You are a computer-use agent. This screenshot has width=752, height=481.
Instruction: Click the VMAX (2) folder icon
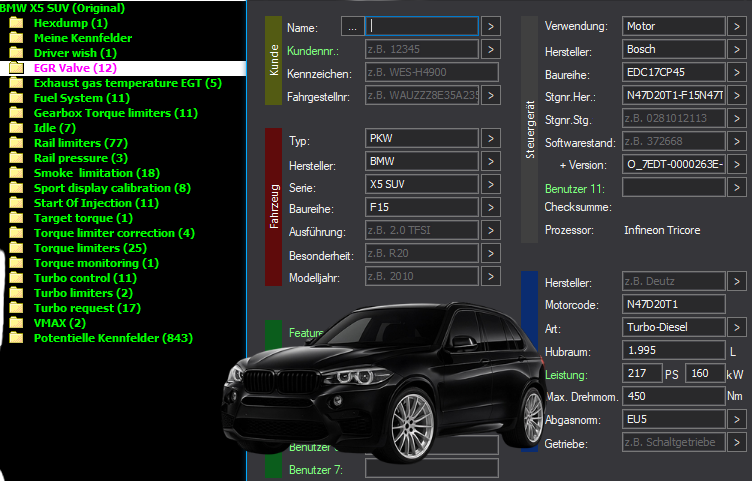coord(16,323)
